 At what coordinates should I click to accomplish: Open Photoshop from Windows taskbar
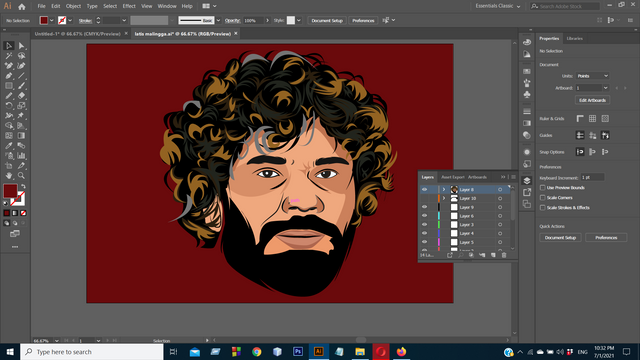298,351
